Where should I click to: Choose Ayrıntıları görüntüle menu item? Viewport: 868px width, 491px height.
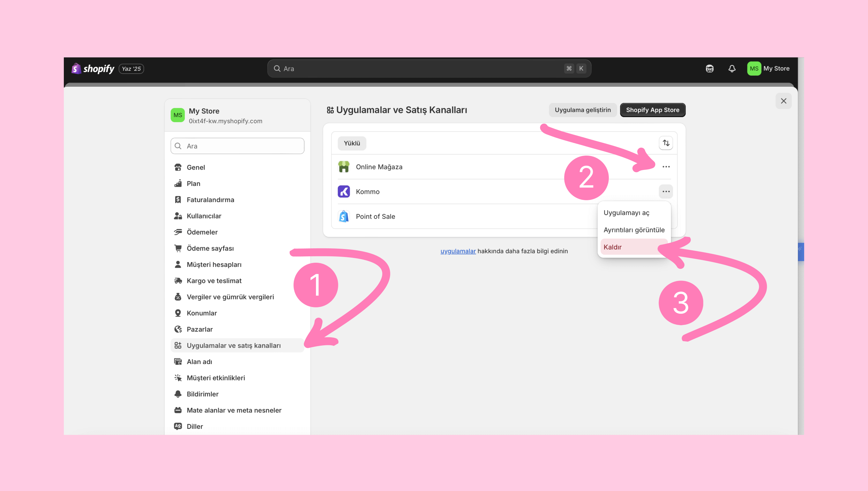[x=634, y=230]
